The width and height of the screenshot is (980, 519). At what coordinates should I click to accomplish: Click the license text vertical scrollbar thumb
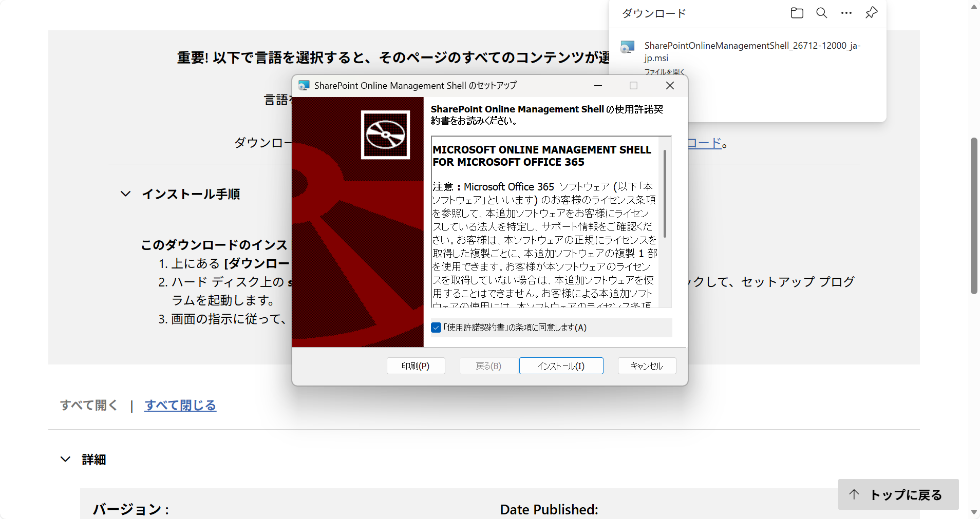click(x=665, y=194)
